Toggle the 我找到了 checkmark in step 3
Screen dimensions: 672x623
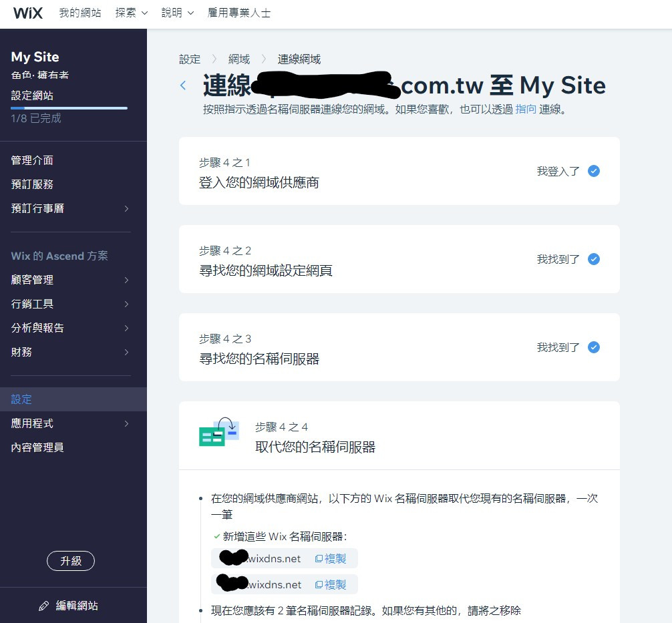coord(594,347)
